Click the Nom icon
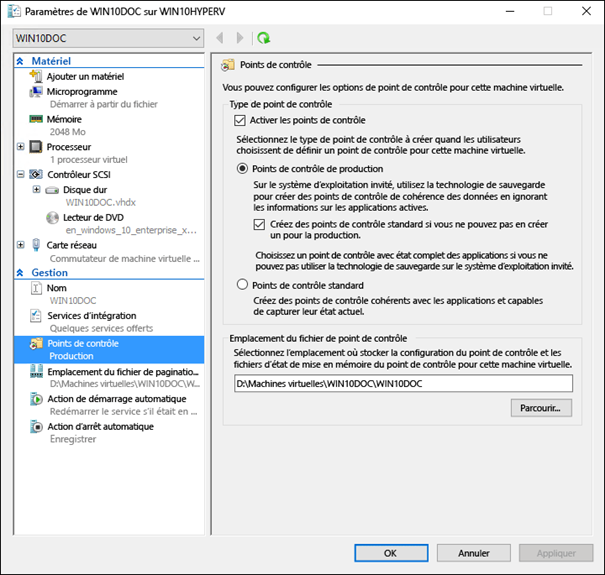This screenshot has width=605, height=575. point(36,288)
